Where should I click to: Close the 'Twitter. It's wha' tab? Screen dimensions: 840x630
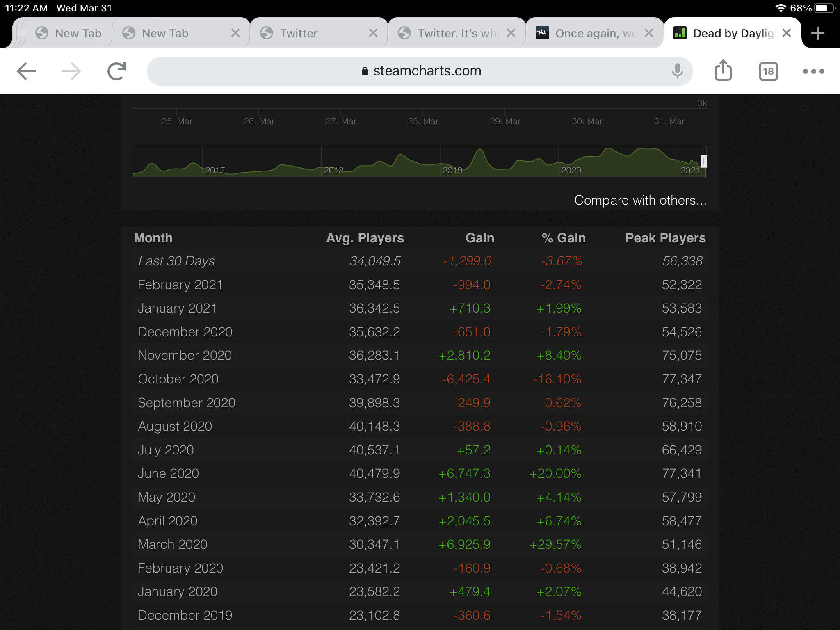[x=511, y=33]
